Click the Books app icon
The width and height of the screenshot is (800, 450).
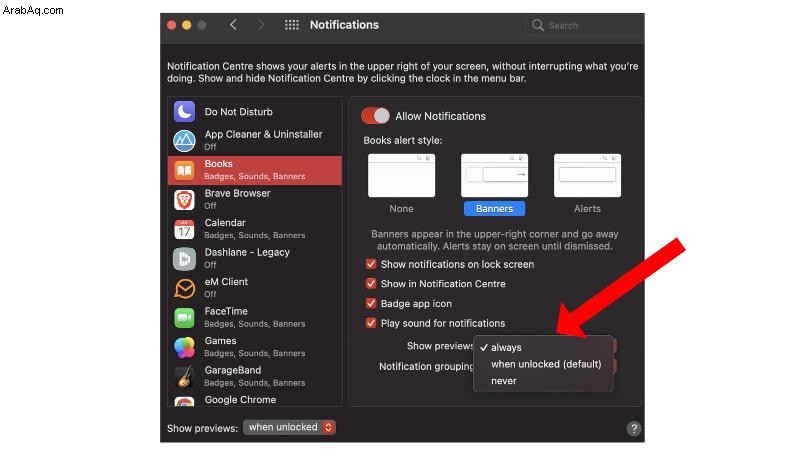184,170
